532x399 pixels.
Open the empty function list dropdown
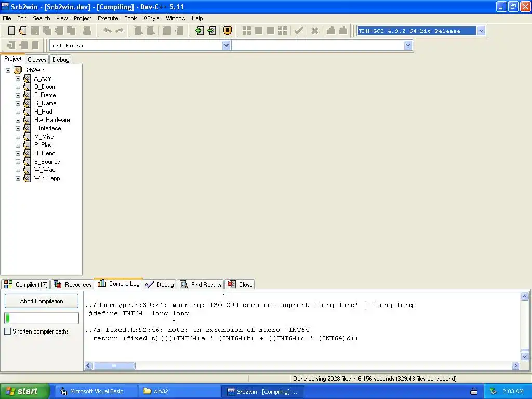tap(408, 45)
